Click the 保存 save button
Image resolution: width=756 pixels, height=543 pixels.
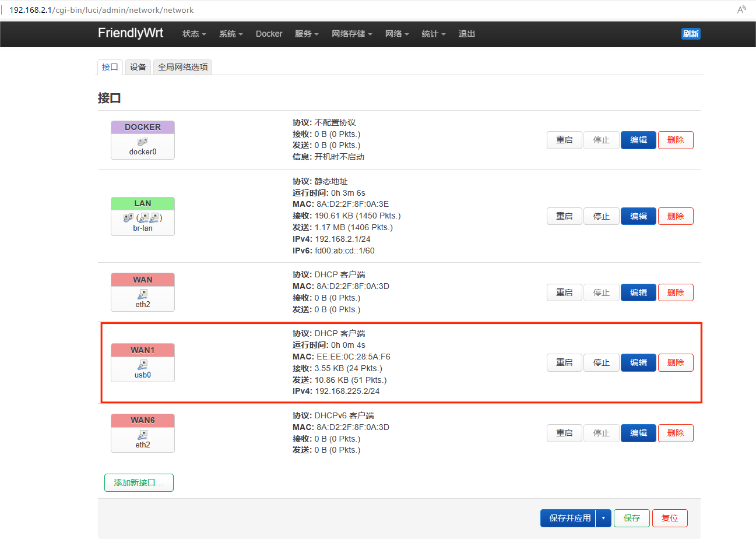(x=632, y=518)
